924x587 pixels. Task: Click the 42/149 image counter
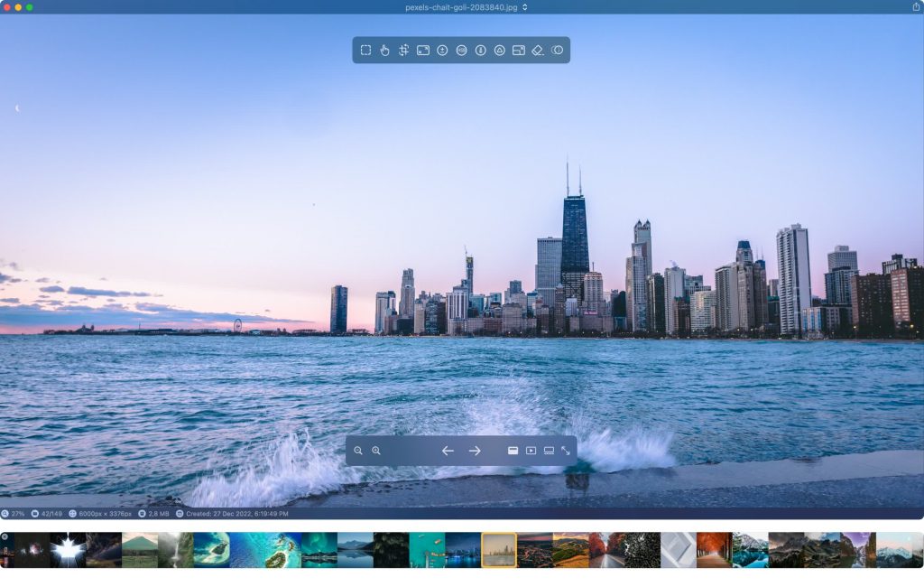point(45,514)
